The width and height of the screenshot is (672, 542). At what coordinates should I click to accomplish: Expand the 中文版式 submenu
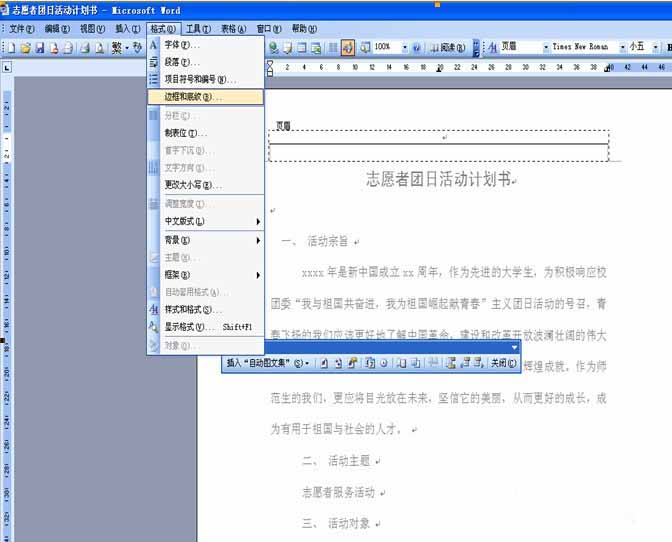tap(206, 221)
